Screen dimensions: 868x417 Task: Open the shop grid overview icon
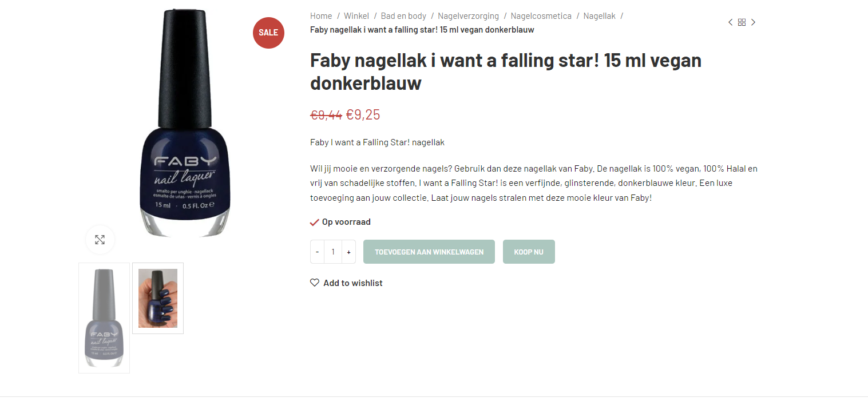coord(742,22)
